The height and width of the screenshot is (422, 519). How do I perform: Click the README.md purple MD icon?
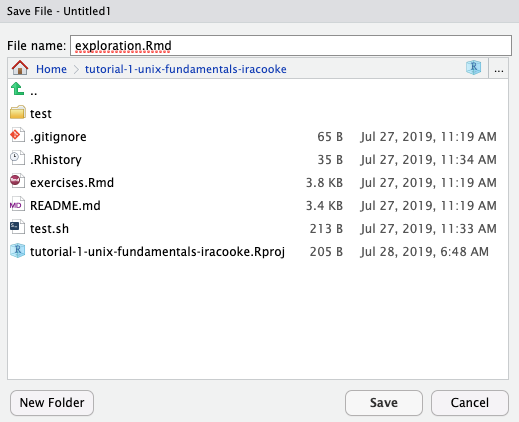click(17, 204)
